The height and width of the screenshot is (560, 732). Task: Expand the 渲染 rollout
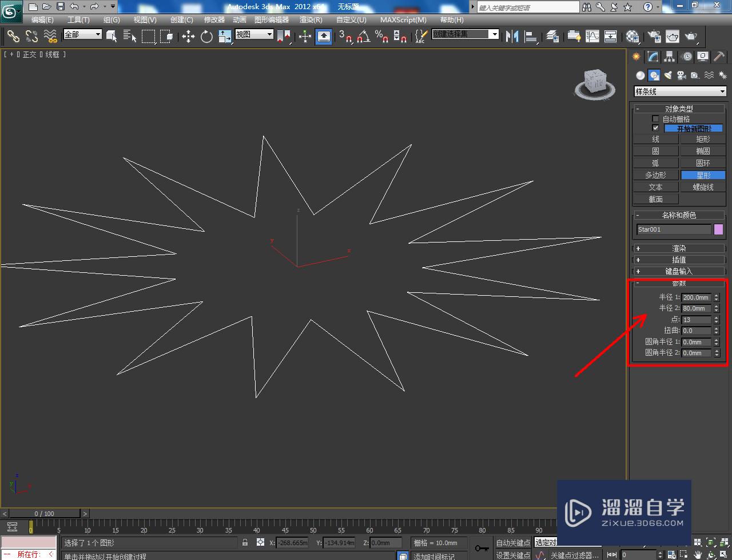[679, 248]
